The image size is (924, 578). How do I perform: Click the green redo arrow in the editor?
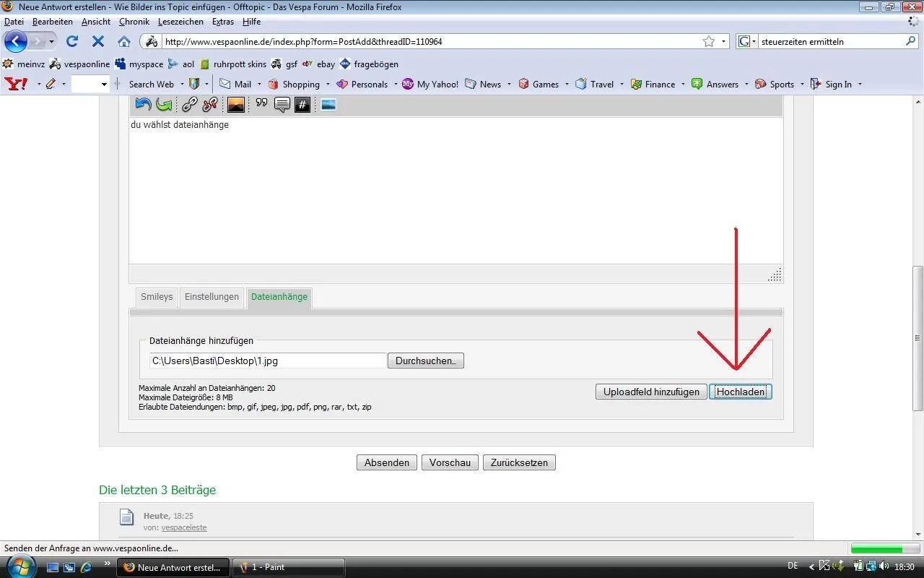click(x=164, y=105)
